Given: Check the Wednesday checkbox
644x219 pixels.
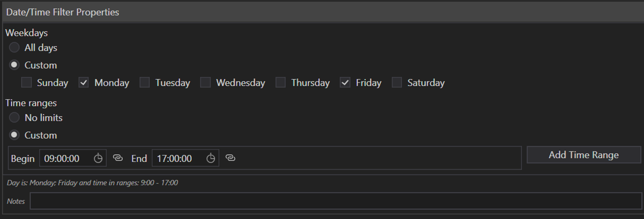Looking at the screenshot, I should 205,82.
